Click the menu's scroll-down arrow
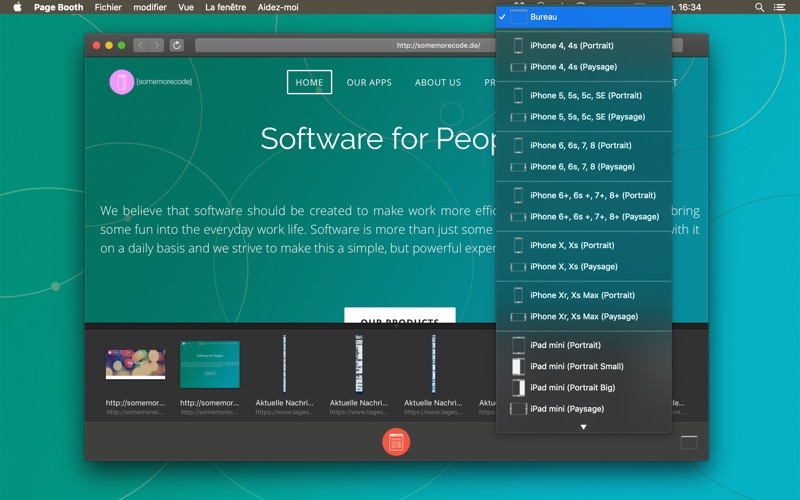This screenshot has height=500, width=800. pyautogui.click(x=584, y=427)
